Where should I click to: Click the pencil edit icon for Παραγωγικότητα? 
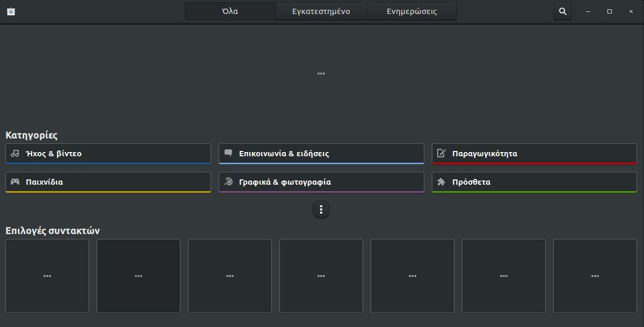(442, 154)
